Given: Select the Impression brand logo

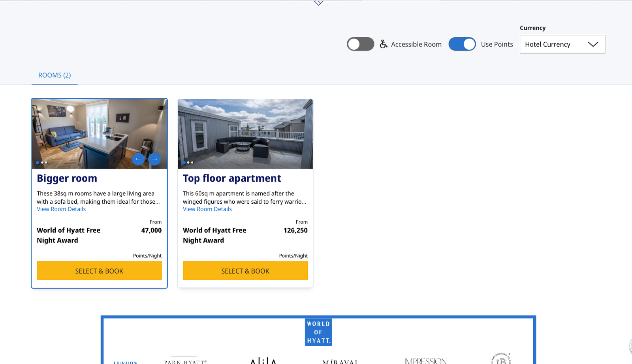Looking at the screenshot, I should (x=425, y=360).
